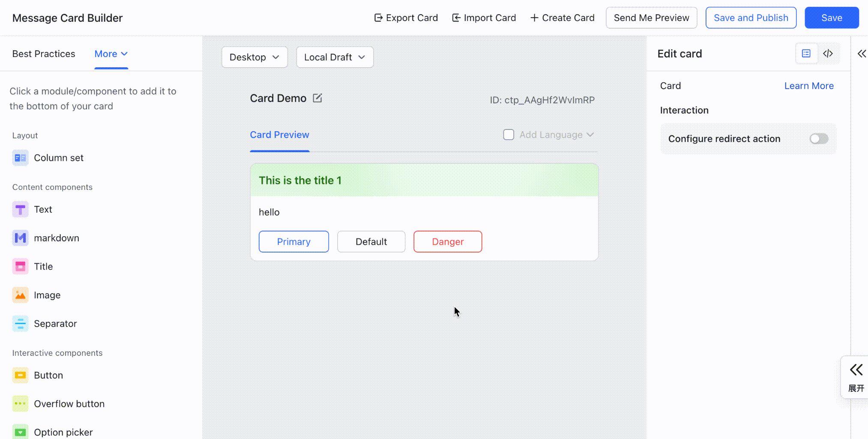Viewport: 868px width, 439px height.
Task: Collapse the Edit card side panel
Action: click(x=862, y=54)
